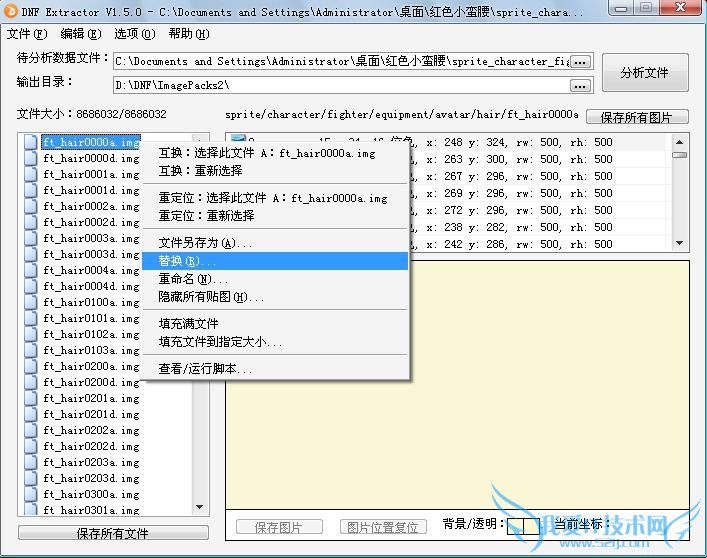Select ft_hair0202d.img in file list
The height and width of the screenshot is (558, 707).
(x=91, y=446)
